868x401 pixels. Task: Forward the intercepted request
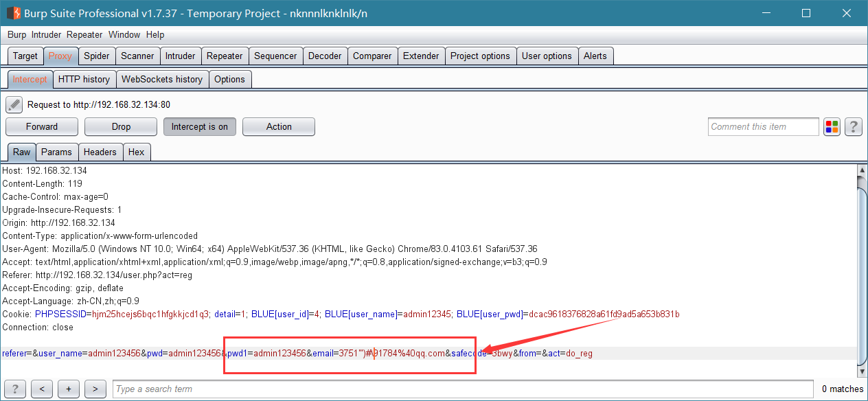[x=42, y=127]
